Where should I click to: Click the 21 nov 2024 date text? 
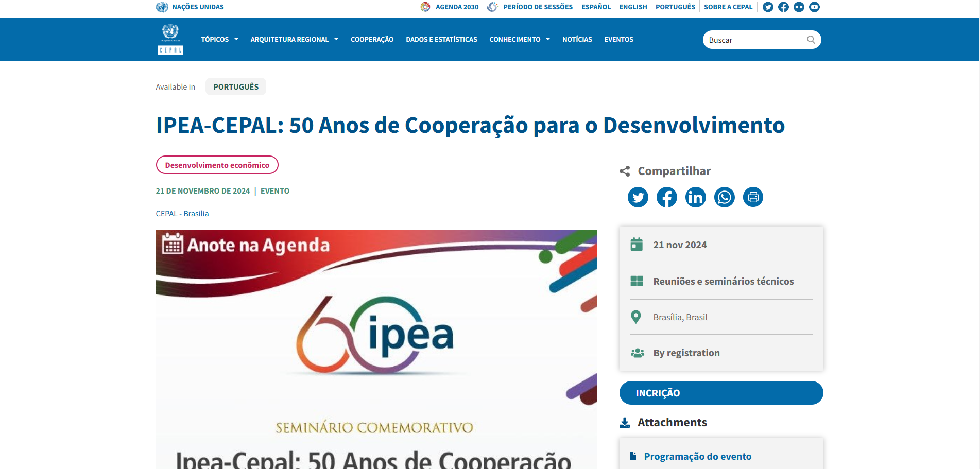[x=680, y=245]
